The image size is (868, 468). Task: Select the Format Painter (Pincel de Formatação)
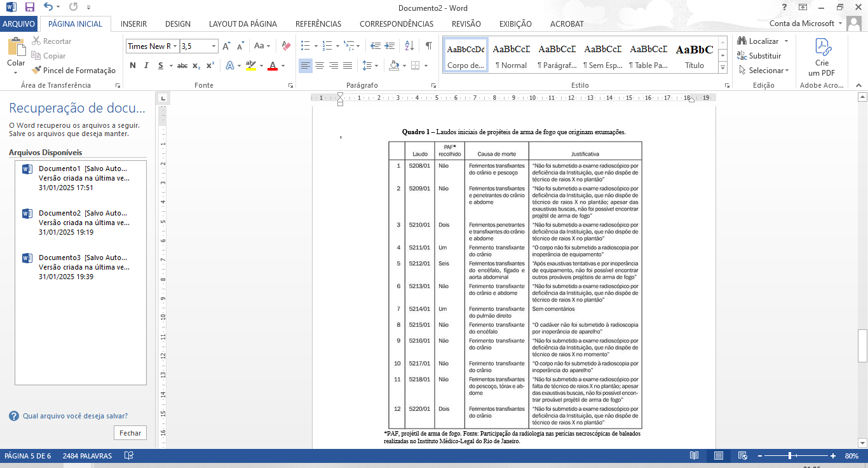74,71
